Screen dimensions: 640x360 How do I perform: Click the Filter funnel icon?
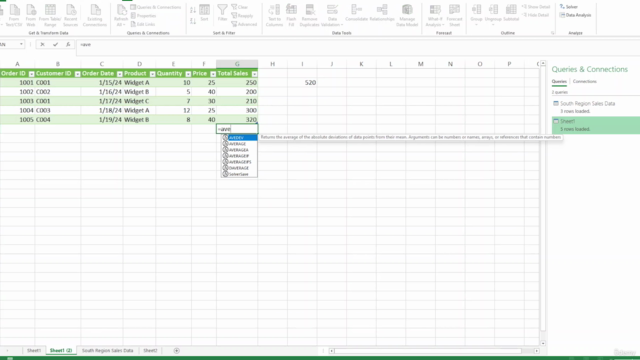222,13
